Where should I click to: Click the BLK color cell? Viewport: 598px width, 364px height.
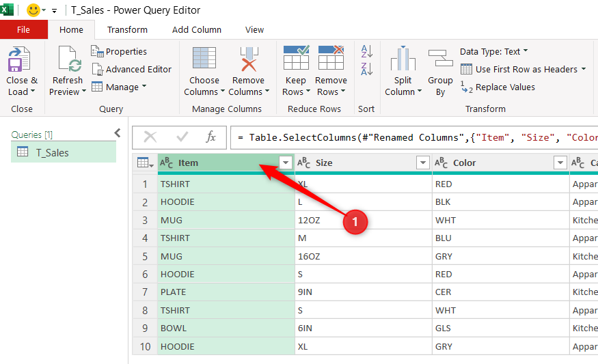(501, 202)
